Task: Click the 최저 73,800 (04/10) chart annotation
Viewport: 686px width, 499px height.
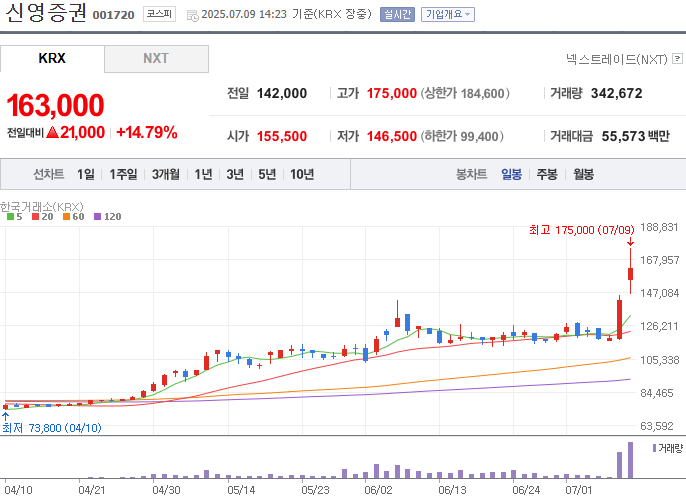Action: click(x=52, y=428)
